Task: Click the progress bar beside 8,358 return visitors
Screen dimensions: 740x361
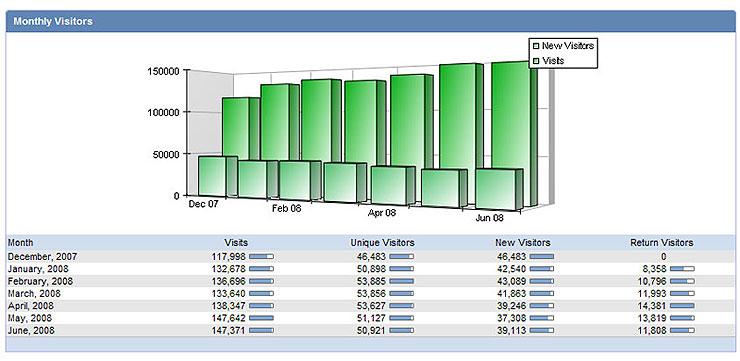Action: [x=682, y=269]
